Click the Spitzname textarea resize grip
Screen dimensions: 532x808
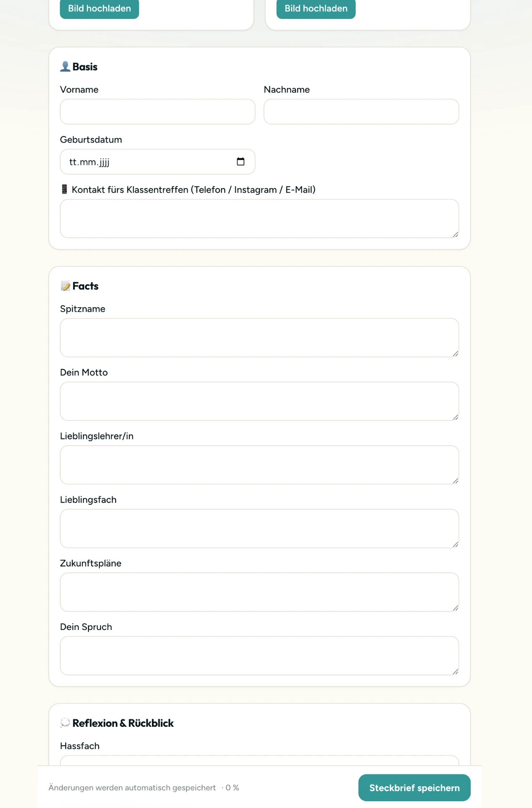tap(455, 353)
